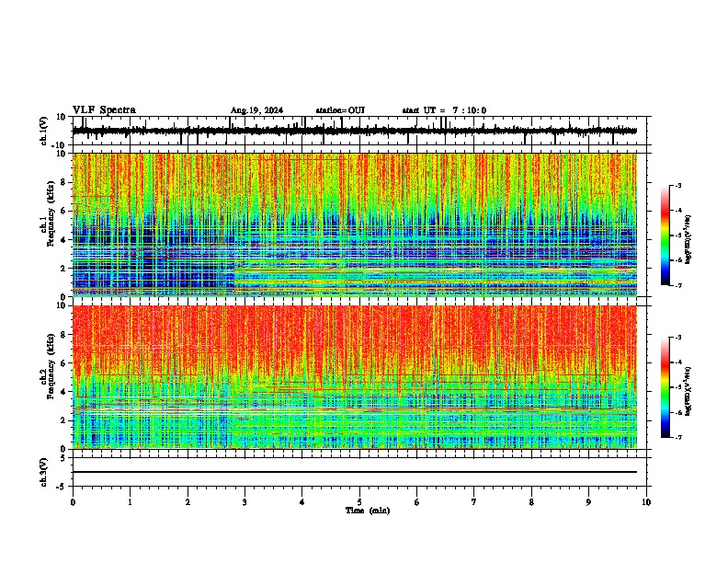Click the "ch.1(V)" waveform axis label
Image resolution: width=728 pixels, height=563 pixels.
point(44,131)
